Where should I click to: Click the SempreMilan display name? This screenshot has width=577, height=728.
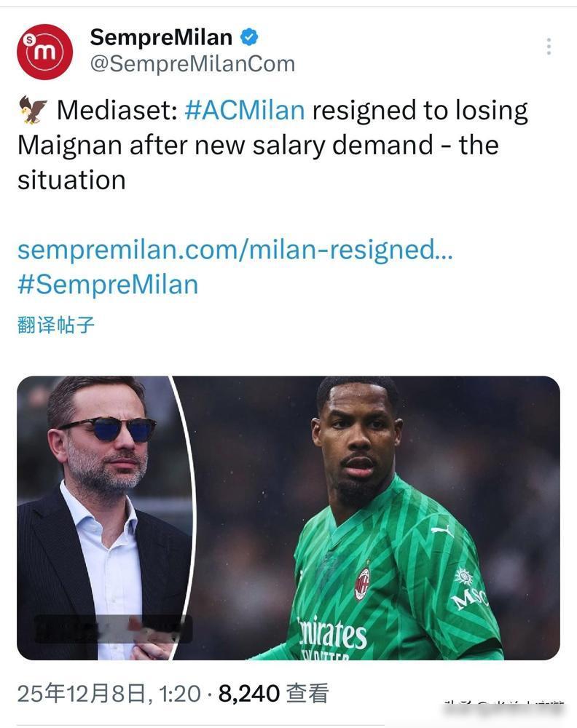point(161,37)
